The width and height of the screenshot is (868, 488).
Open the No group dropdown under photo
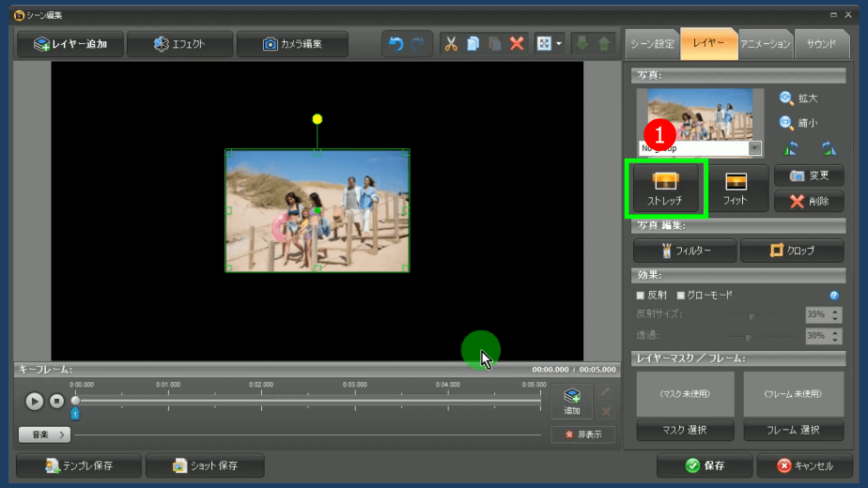pyautogui.click(x=754, y=148)
